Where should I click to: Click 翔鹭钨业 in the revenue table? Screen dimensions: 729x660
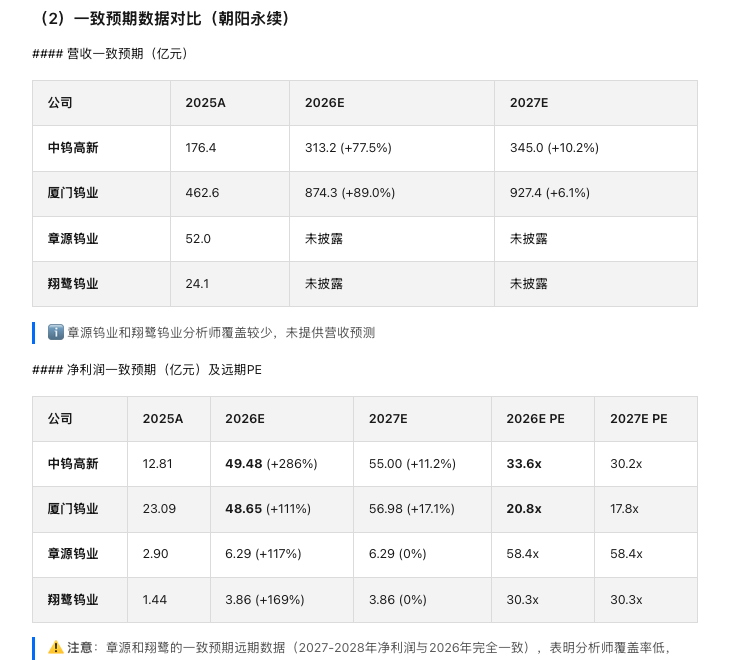point(73,284)
